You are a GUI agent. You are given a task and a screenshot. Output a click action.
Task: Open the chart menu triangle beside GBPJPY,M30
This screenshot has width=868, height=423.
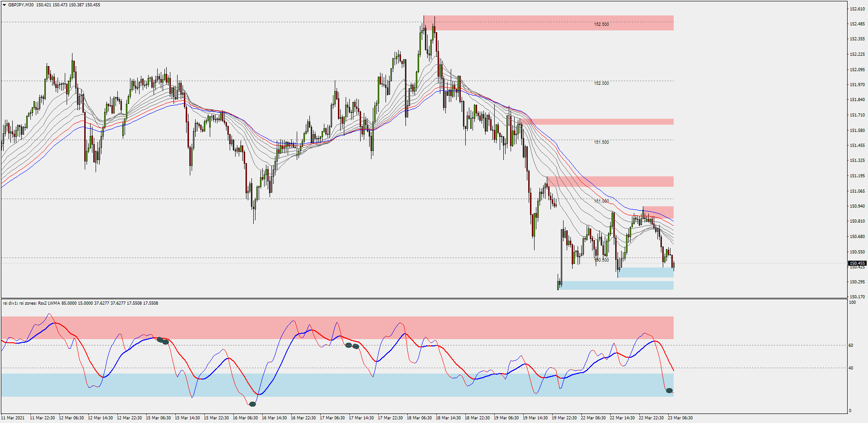coord(5,5)
